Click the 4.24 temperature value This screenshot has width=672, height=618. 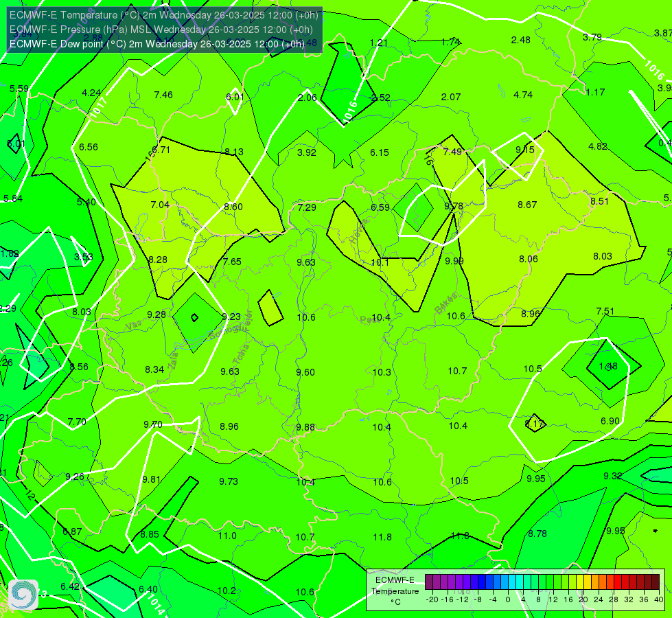coord(91,93)
